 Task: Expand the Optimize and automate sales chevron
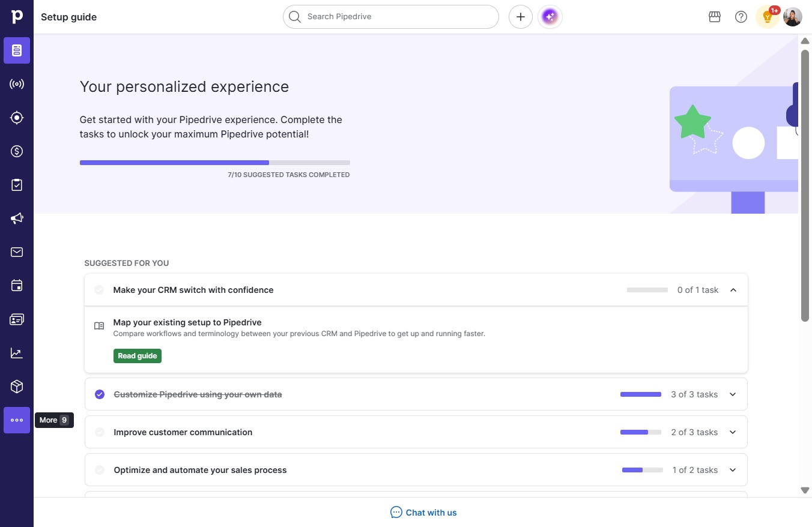(x=733, y=470)
